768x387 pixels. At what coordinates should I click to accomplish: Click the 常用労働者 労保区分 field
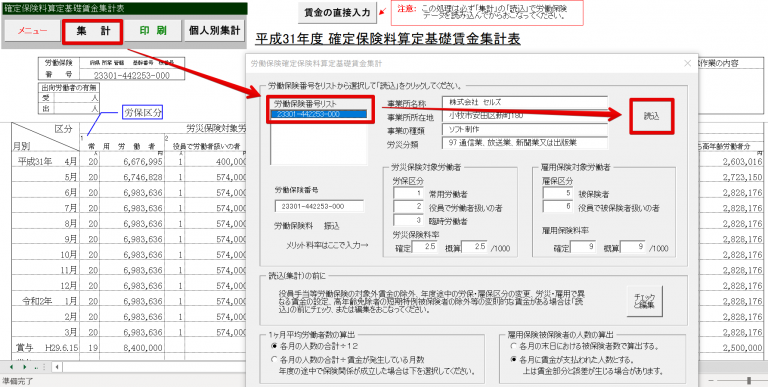click(408, 194)
